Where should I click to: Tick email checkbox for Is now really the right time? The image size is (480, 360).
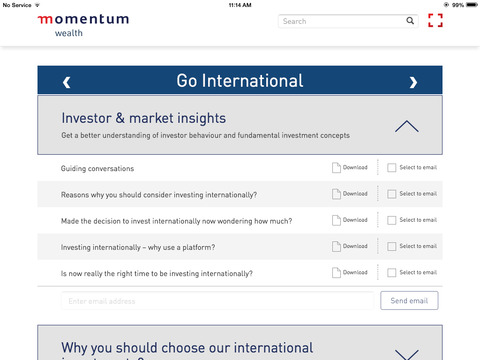(x=392, y=273)
